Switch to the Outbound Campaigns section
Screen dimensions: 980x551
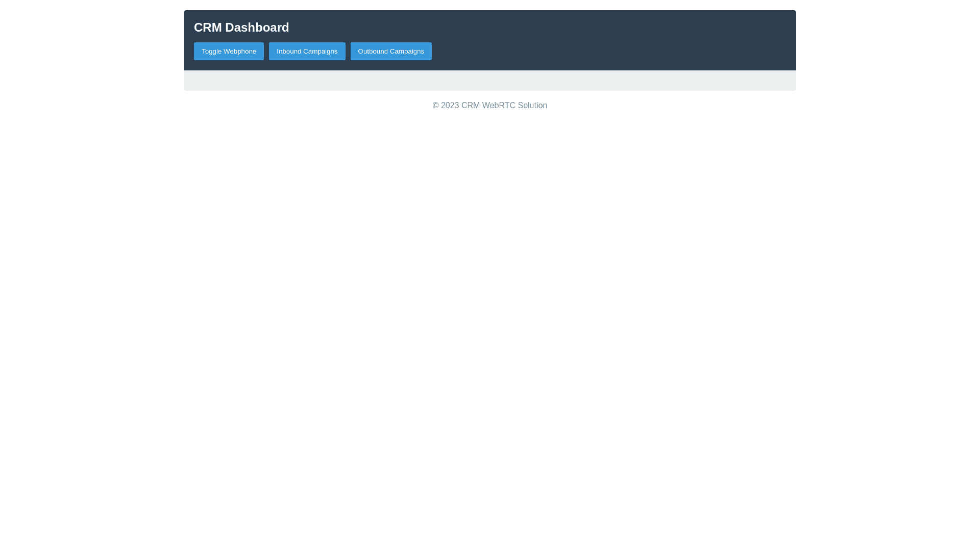[390, 51]
